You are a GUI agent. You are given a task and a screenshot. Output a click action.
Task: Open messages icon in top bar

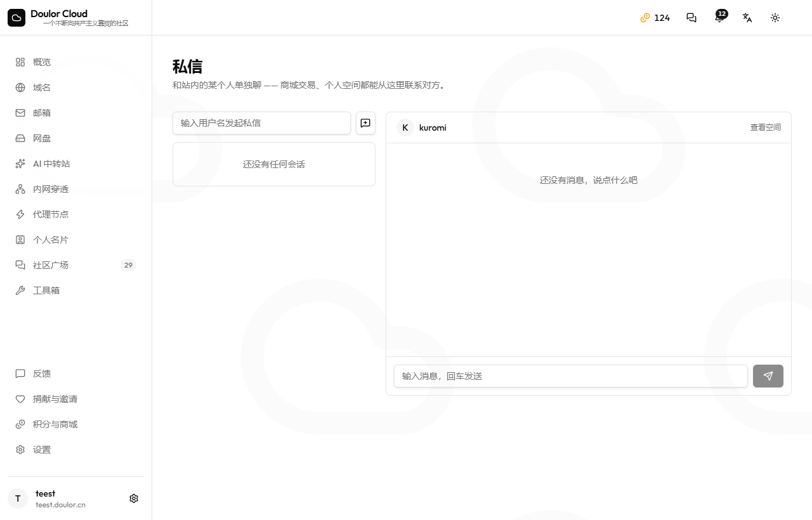tap(691, 18)
